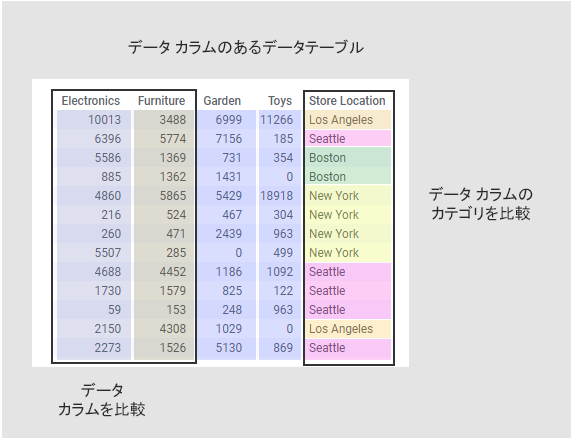Select the Furniture value 4452
This screenshot has width=571, height=439.
(x=173, y=271)
